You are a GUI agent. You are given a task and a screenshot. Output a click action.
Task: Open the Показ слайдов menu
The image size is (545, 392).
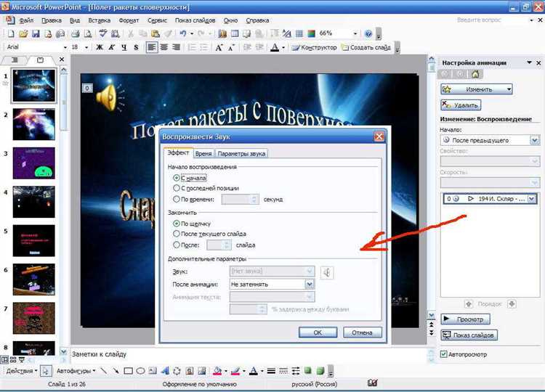coord(195,20)
